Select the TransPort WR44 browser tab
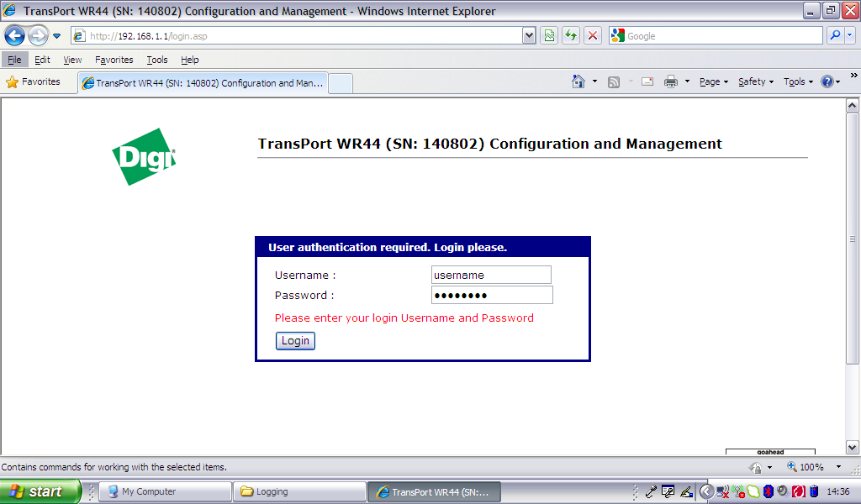This screenshot has height=504, width=861. click(202, 83)
